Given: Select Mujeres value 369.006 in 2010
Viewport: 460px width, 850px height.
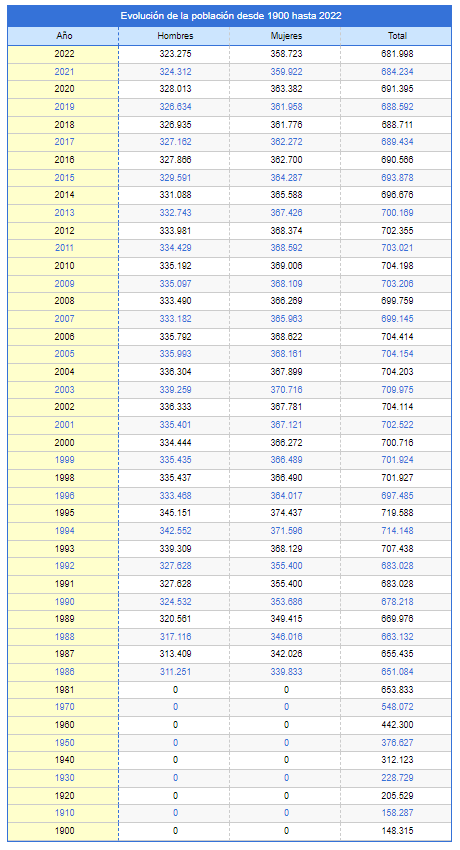Looking at the screenshot, I should tap(286, 266).
